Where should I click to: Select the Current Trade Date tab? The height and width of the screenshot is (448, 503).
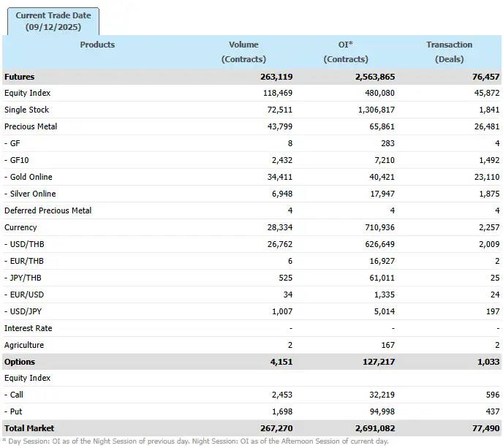pyautogui.click(x=53, y=20)
